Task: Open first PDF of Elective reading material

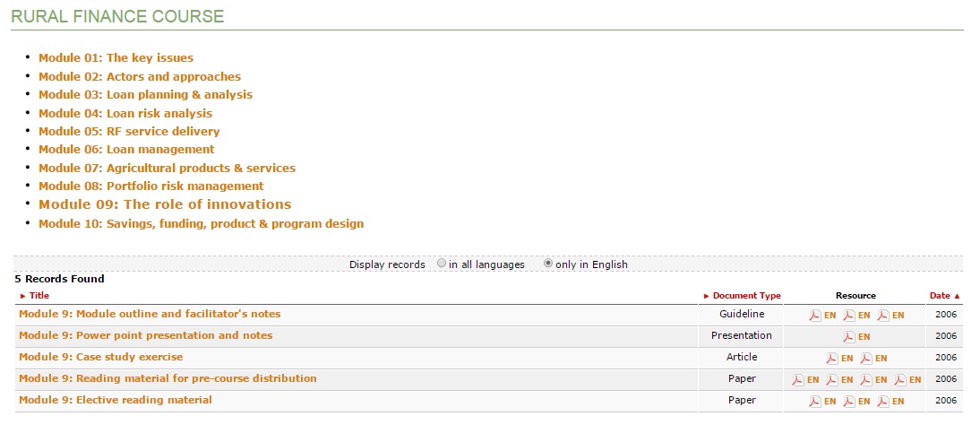Action: 815,401
